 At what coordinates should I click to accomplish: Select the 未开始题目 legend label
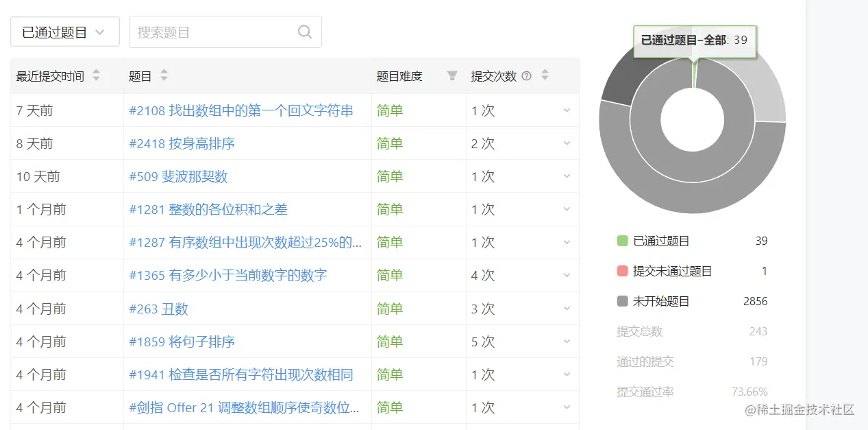[661, 301]
